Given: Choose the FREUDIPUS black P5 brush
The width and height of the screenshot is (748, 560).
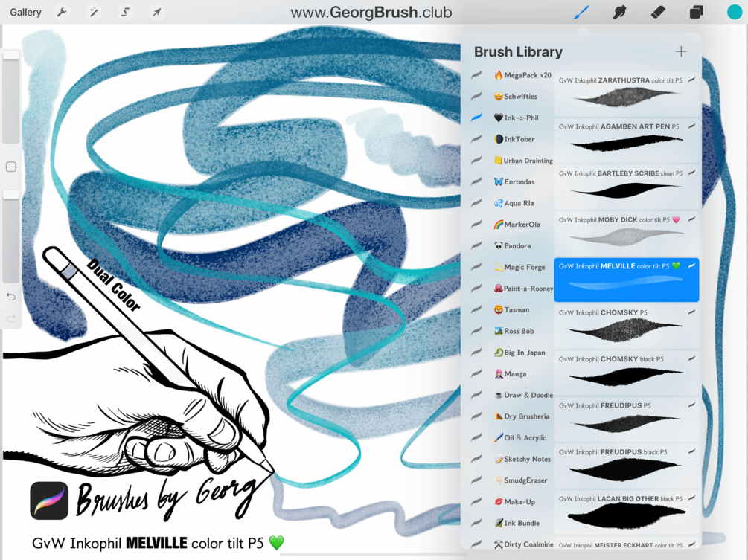Looking at the screenshot, I should (627, 466).
